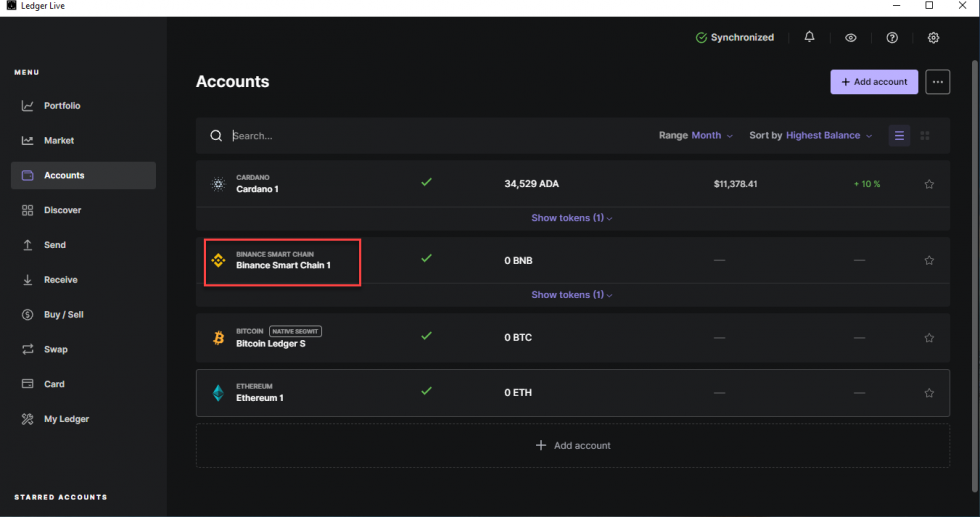Open the Range Month dropdown
The image size is (980, 517).
[711, 136]
